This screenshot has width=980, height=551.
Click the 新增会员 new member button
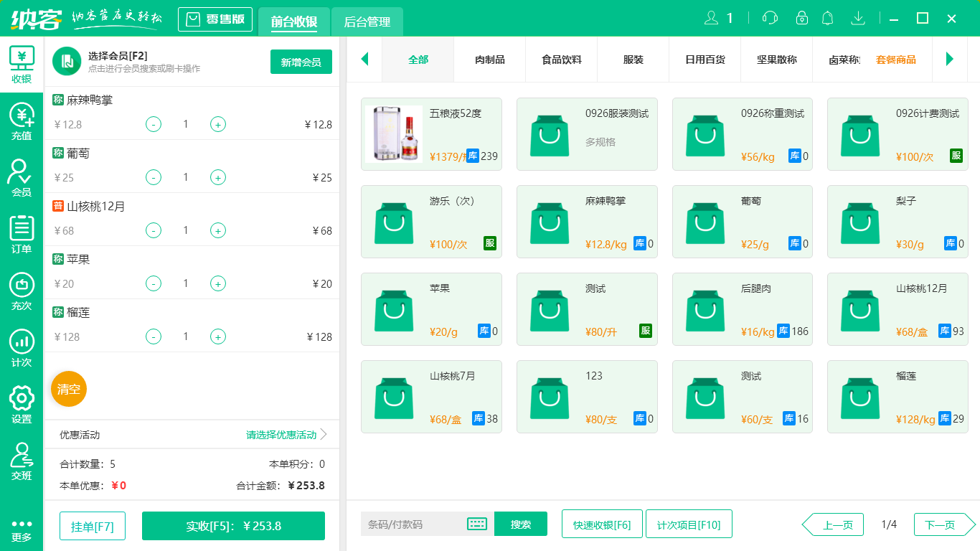[301, 62]
